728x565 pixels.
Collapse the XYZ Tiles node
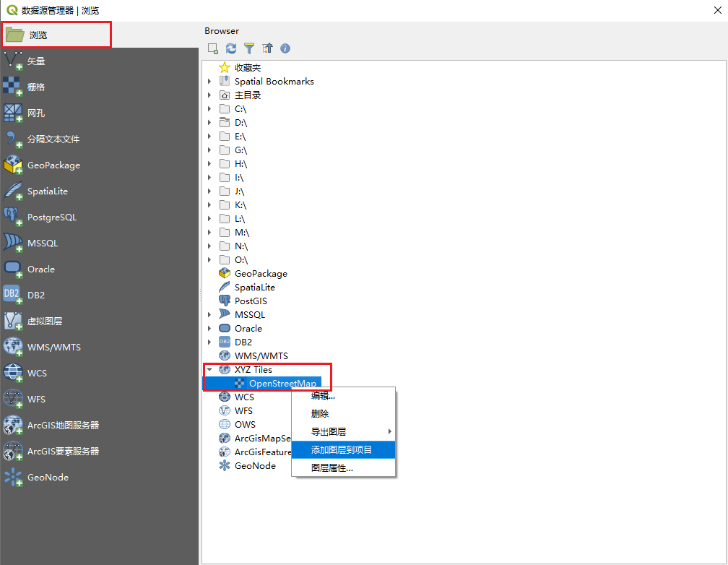(209, 369)
